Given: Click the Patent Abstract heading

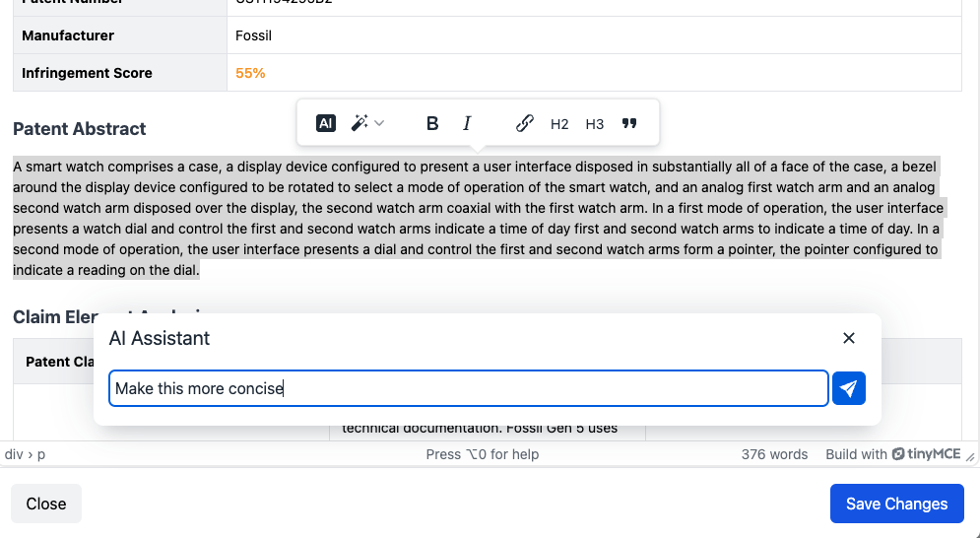Looking at the screenshot, I should pos(80,129).
